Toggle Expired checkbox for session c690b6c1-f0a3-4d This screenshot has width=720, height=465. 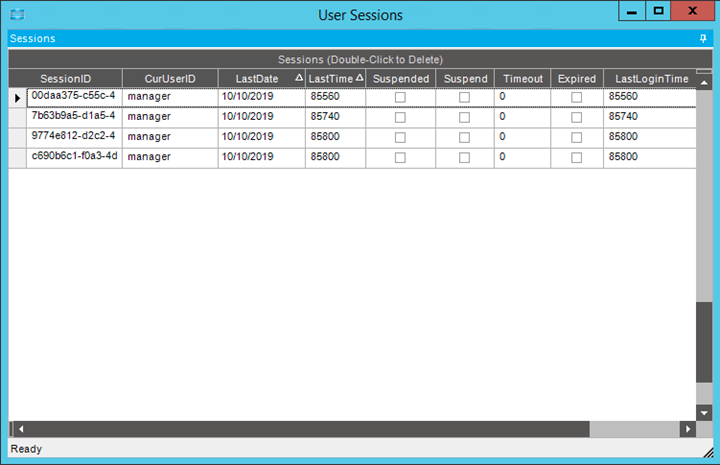[x=576, y=158]
